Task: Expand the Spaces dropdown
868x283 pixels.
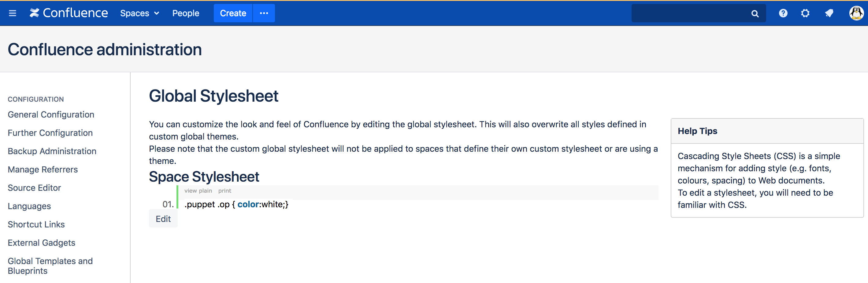Action: click(x=139, y=13)
